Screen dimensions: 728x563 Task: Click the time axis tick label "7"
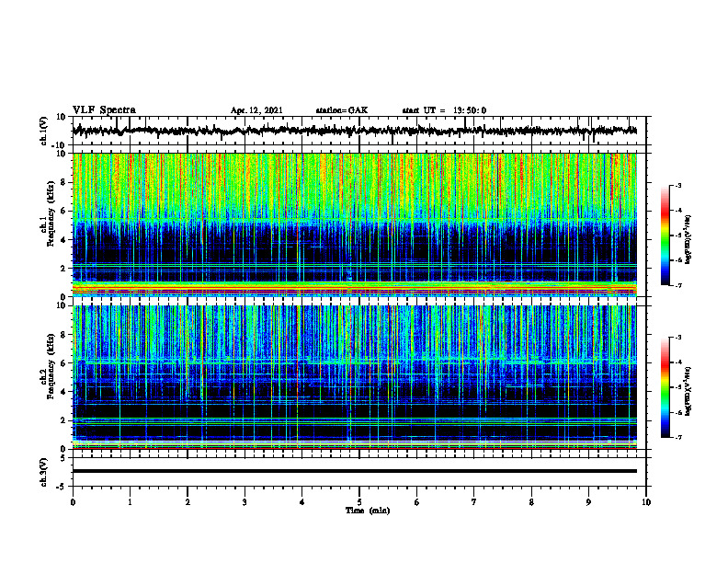pyautogui.click(x=474, y=502)
